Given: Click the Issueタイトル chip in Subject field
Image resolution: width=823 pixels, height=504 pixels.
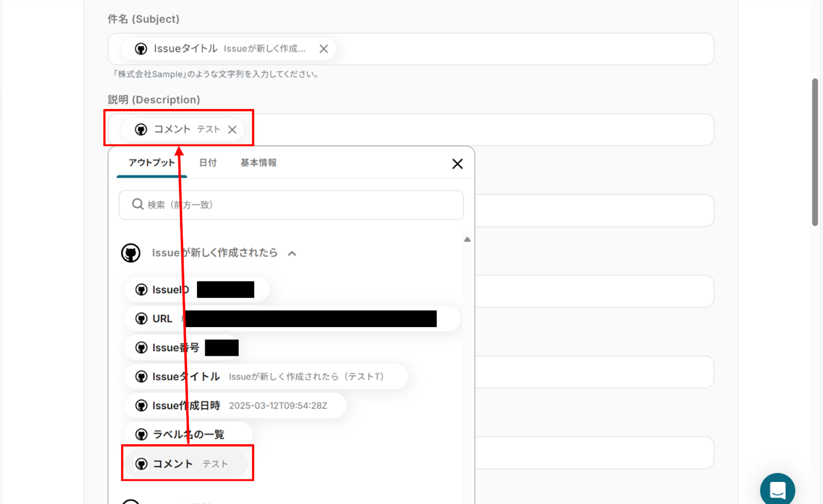Looking at the screenshot, I should coord(229,49).
